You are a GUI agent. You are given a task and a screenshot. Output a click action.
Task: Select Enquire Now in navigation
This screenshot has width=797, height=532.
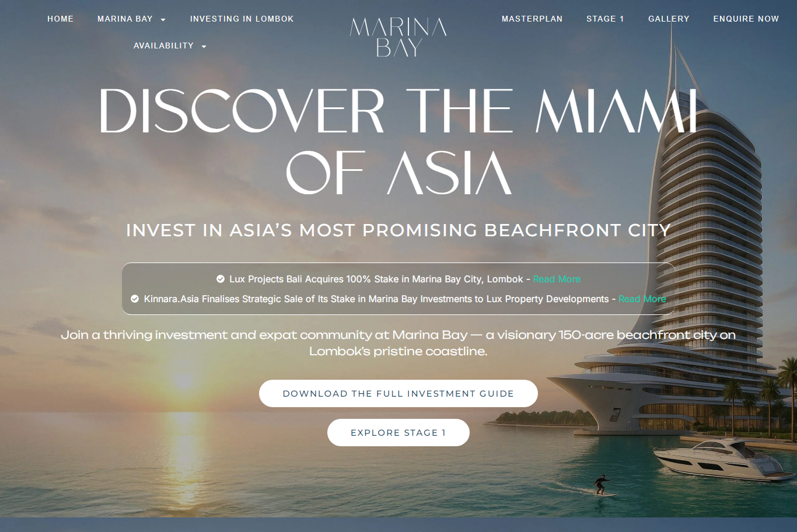coord(746,19)
